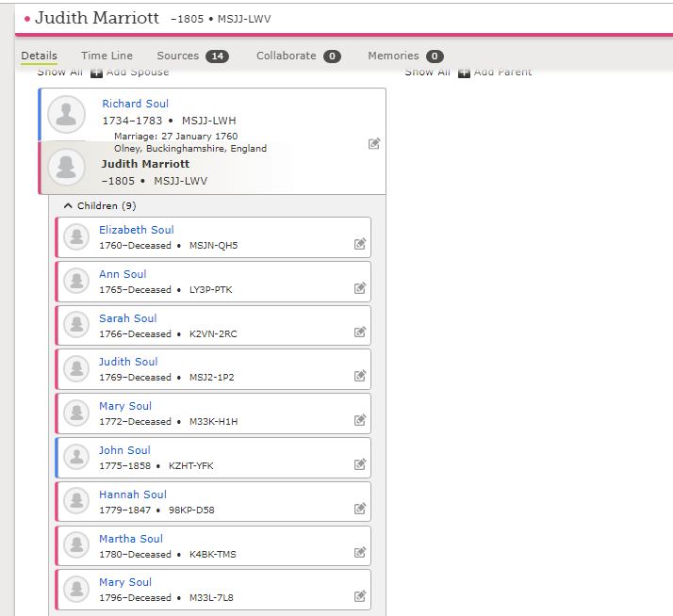
Task: Click Add Parent button
Action: 495,73
